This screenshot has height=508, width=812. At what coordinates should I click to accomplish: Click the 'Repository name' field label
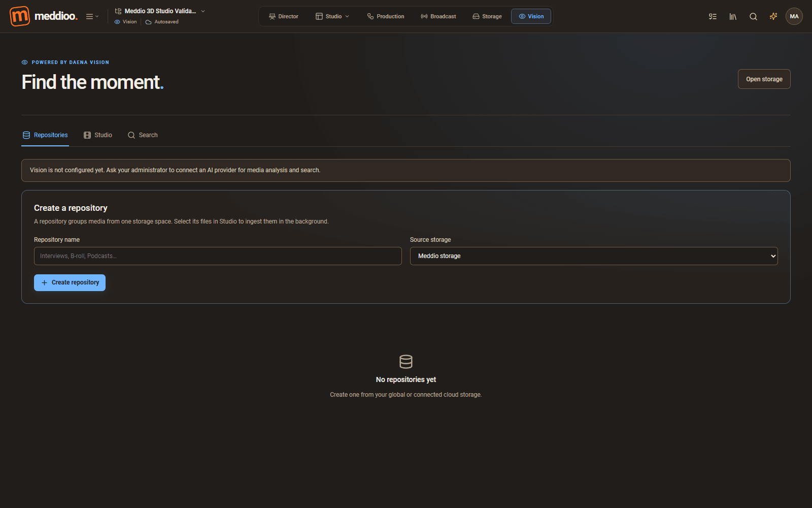pos(57,240)
